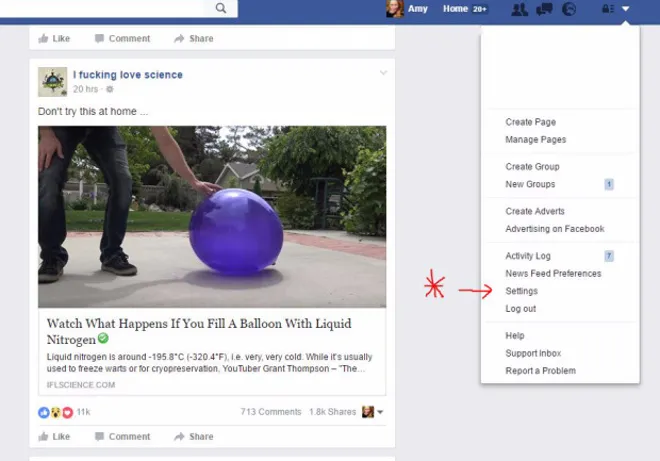Viewport: 660px width, 461px height.
Task: Open Help from account menu
Action: pos(515,336)
